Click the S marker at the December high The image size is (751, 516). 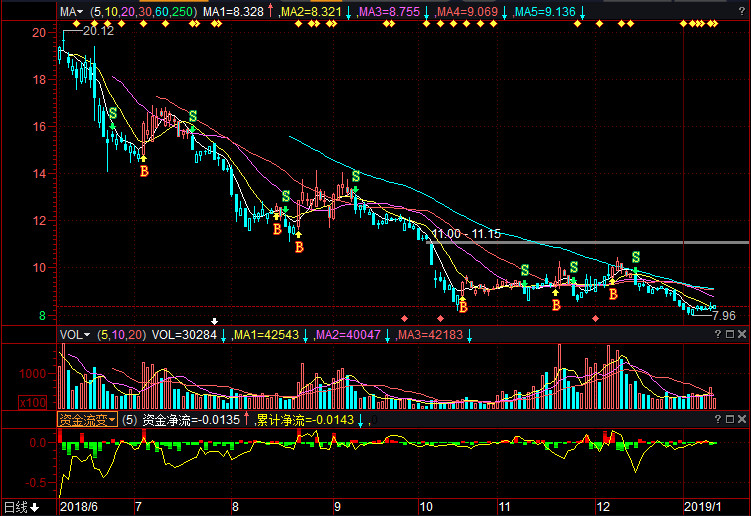(x=634, y=258)
